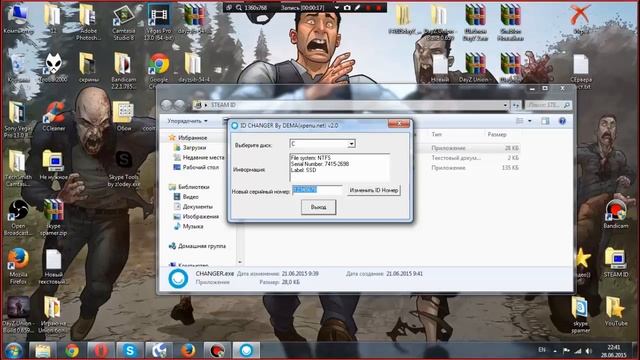This screenshot has width=640, height=360.
Task: Click the Explorer search field
Action: coord(548,105)
